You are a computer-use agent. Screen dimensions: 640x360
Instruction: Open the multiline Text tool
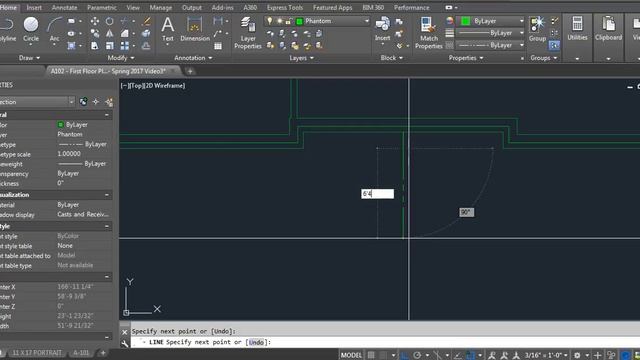click(x=167, y=29)
